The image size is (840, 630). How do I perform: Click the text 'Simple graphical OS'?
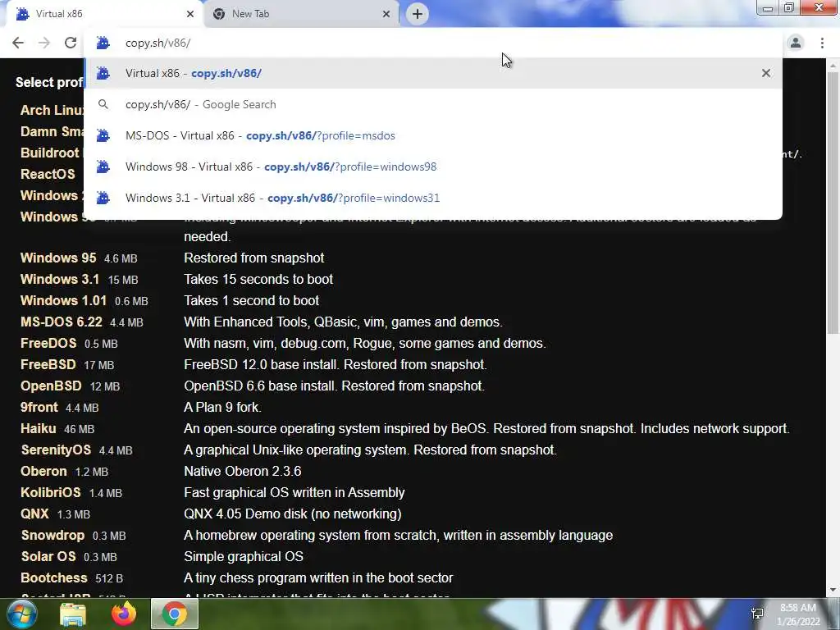point(244,557)
